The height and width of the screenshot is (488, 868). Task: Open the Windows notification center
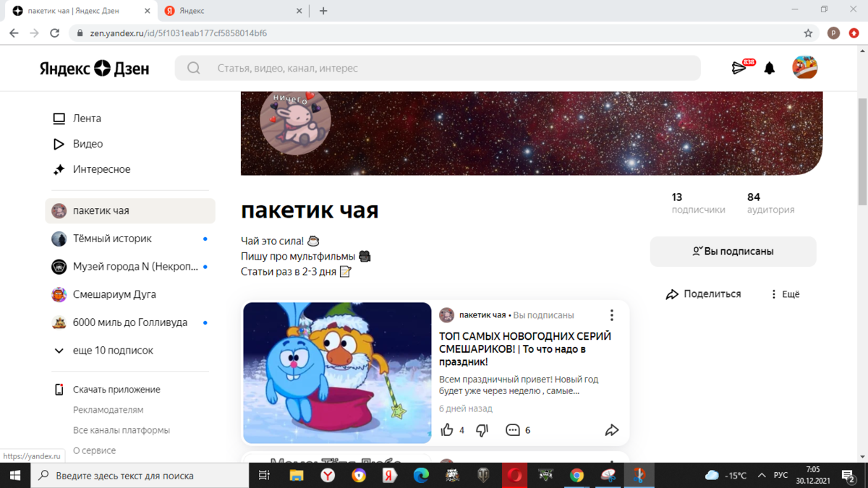pos(849,475)
